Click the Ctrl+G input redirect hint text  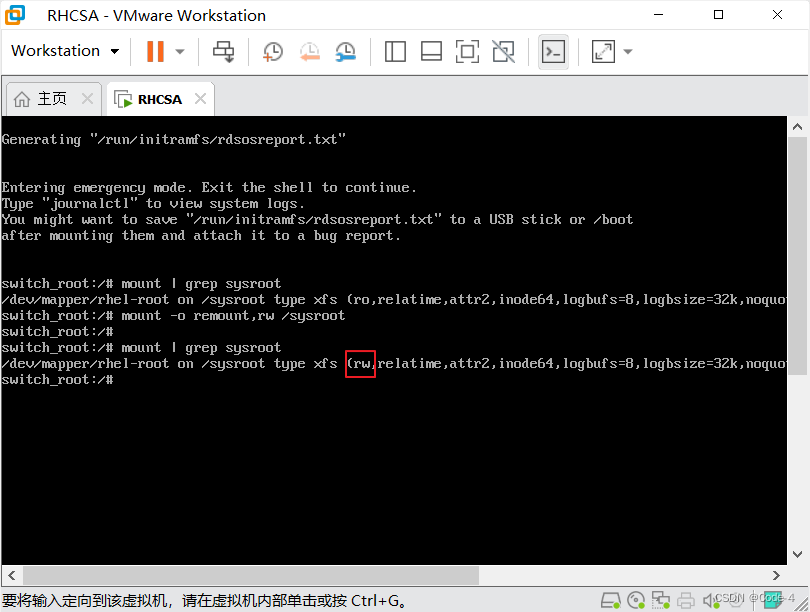205,601
